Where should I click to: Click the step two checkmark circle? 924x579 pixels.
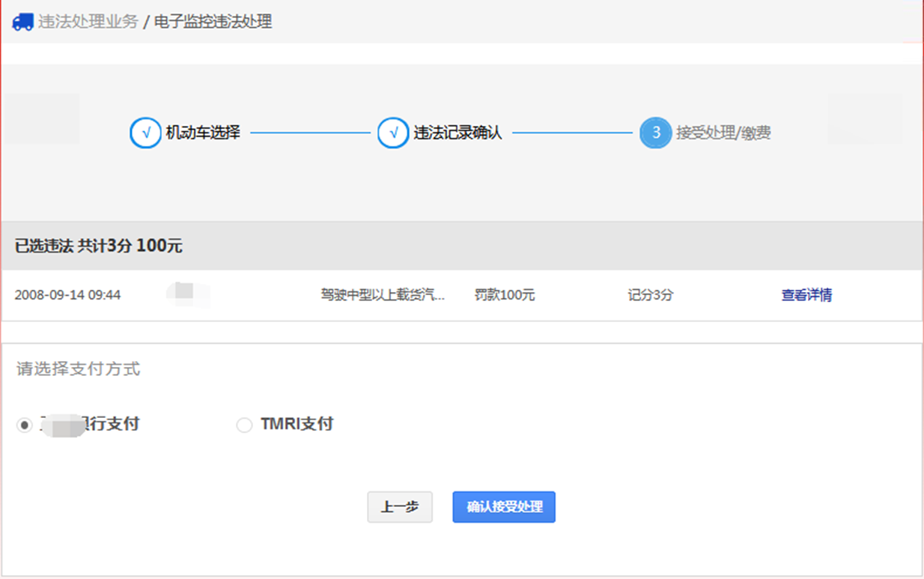[x=393, y=133]
